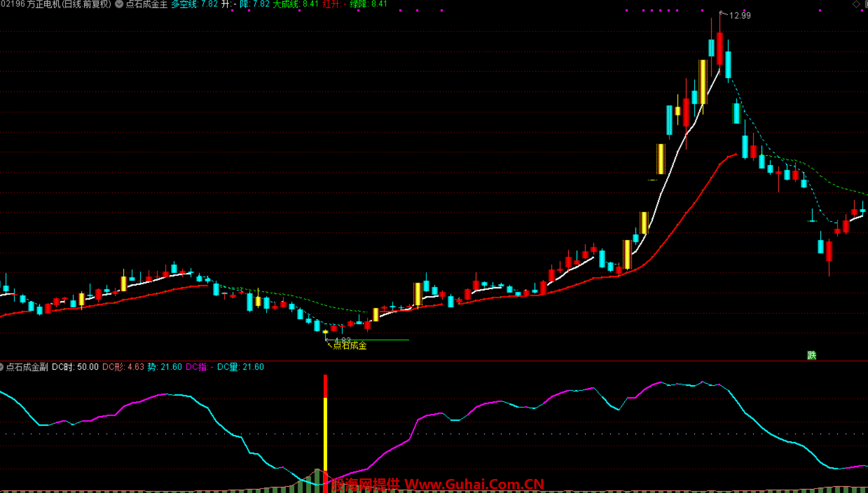Click the 绿降 8.41 legend label
868x493 pixels.
pos(368,4)
